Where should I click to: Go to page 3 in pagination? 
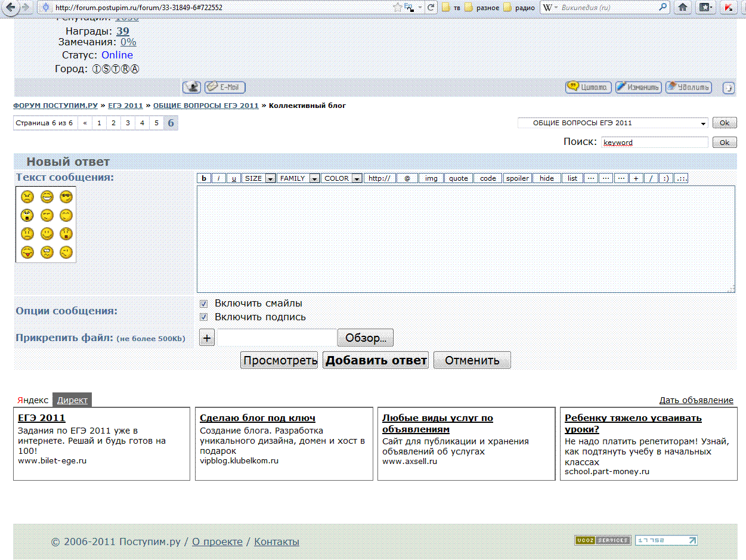coord(128,123)
